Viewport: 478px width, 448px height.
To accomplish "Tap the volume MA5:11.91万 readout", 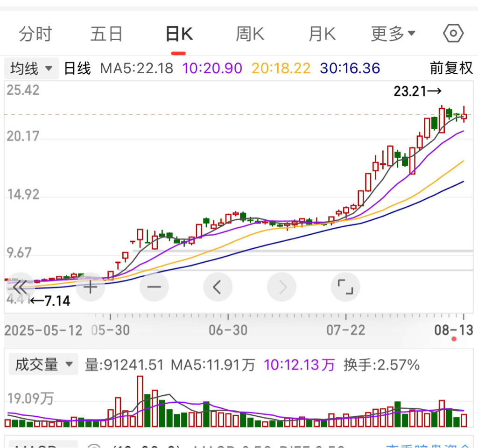I will pyautogui.click(x=213, y=364).
